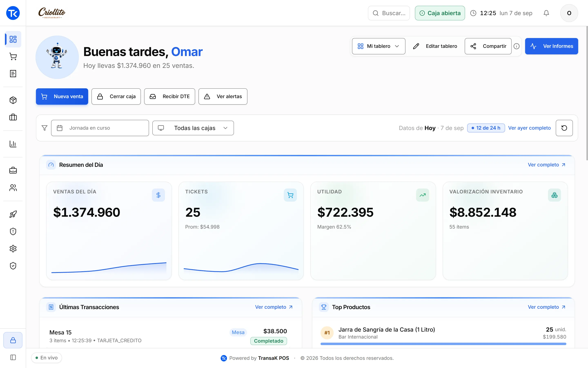
Task: Open the package box sidebar icon
Action: coord(13,100)
